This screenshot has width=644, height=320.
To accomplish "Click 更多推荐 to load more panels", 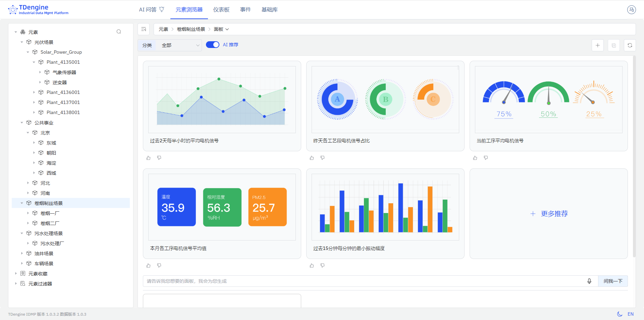I will (x=549, y=214).
